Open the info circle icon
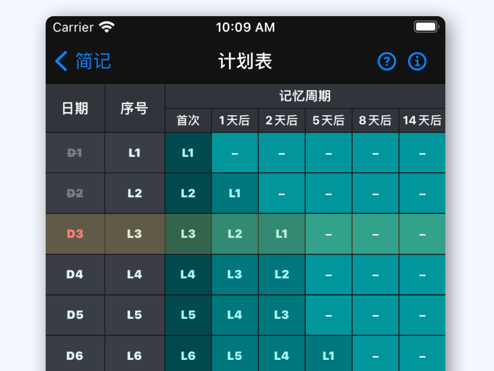 pyautogui.click(x=417, y=61)
